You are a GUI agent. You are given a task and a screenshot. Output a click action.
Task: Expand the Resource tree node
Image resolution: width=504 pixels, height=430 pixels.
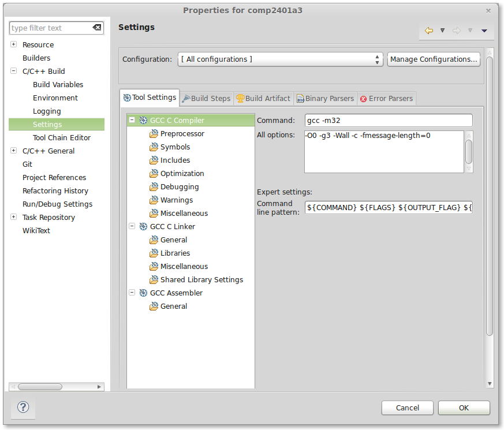click(x=13, y=45)
